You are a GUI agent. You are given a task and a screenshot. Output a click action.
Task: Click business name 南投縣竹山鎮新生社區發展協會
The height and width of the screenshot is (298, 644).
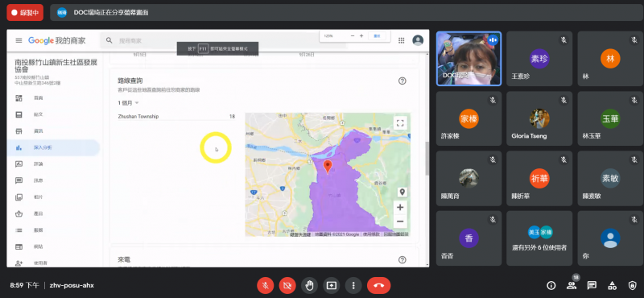[x=56, y=66]
